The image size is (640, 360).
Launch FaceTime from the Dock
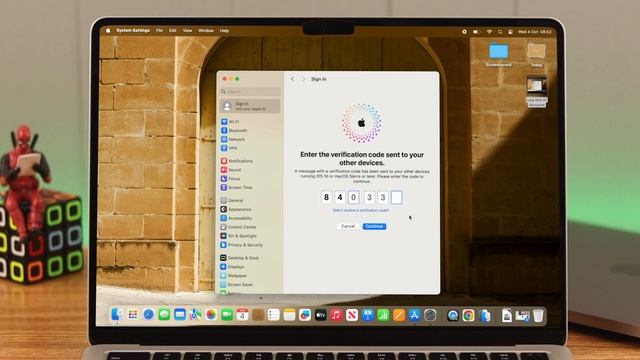tap(227, 314)
